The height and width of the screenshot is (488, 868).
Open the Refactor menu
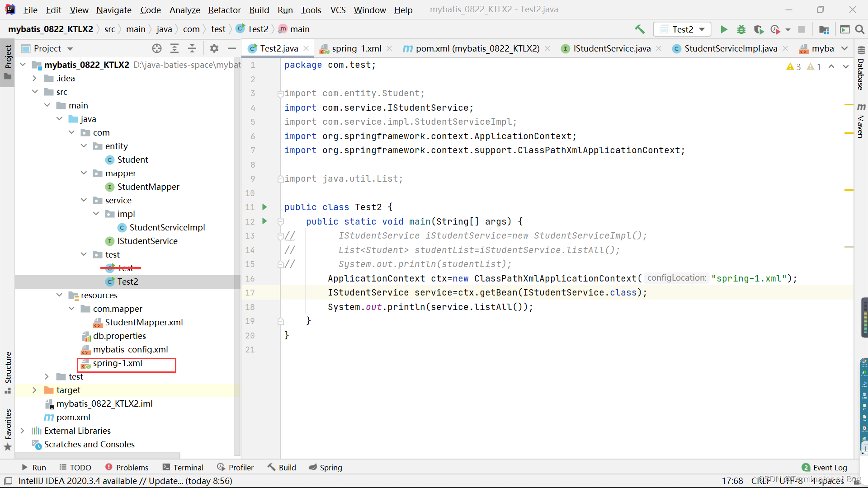click(224, 9)
